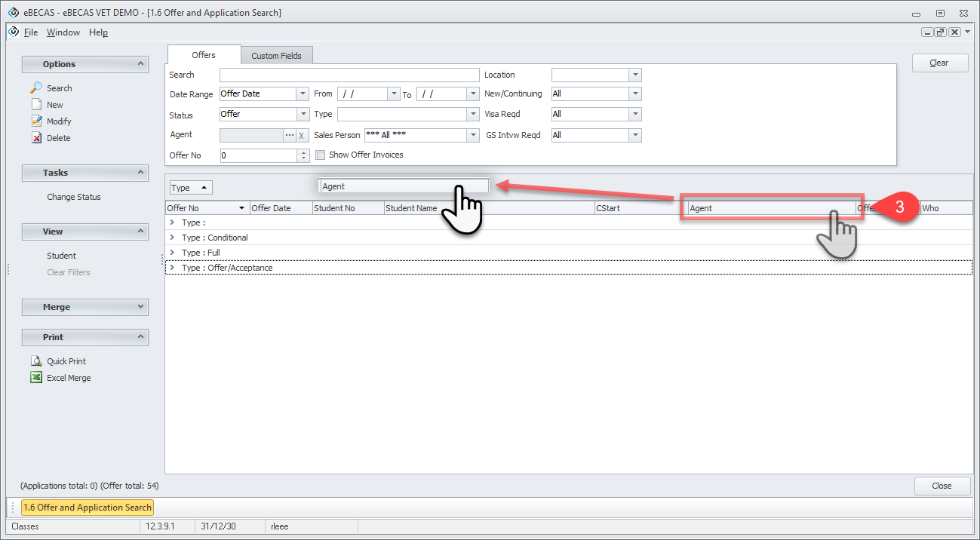Viewport: 980px width, 540px height.
Task: Click the Search magnifier icon in Options
Action: coord(35,88)
